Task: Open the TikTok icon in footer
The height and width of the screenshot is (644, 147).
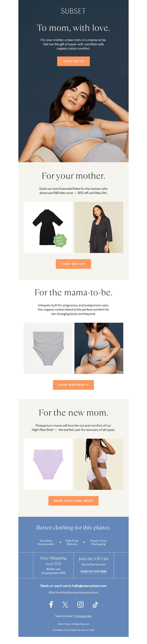Action: click(95, 605)
